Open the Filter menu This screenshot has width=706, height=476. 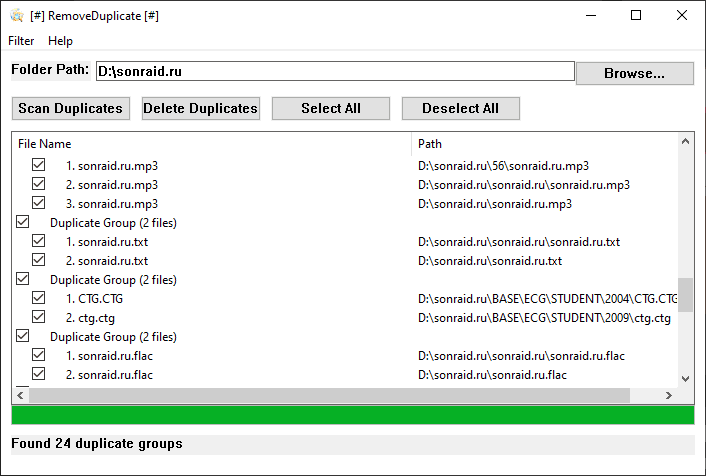click(x=21, y=41)
